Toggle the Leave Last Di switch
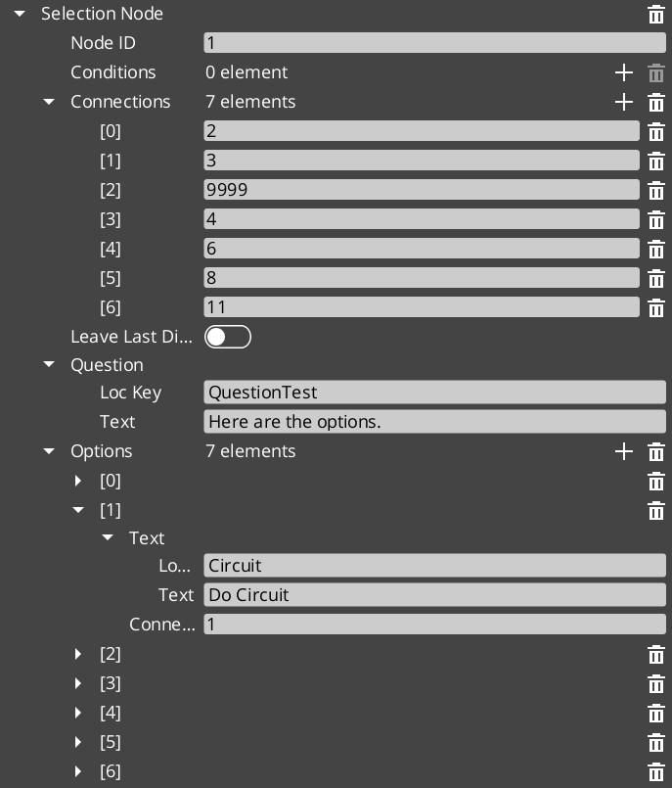 click(x=228, y=336)
